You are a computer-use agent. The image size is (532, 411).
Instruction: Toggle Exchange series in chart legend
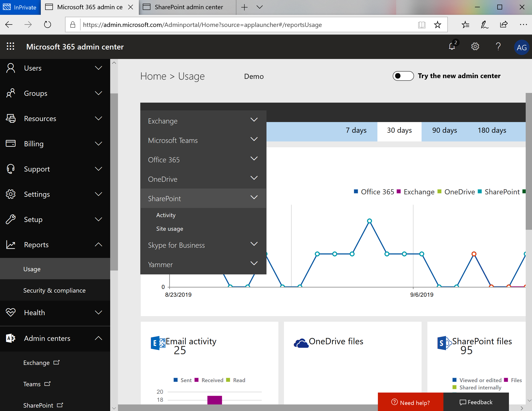(416, 192)
